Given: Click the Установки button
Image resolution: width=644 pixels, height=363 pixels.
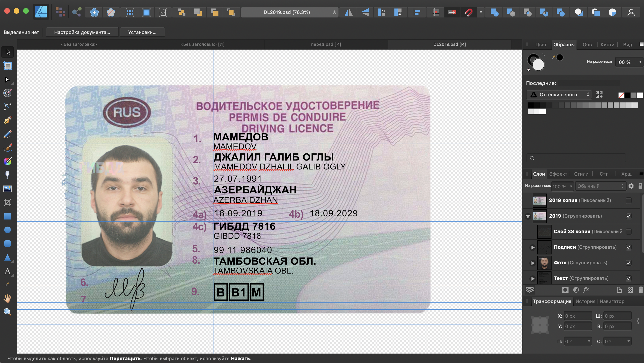Looking at the screenshot, I should 142,32.
